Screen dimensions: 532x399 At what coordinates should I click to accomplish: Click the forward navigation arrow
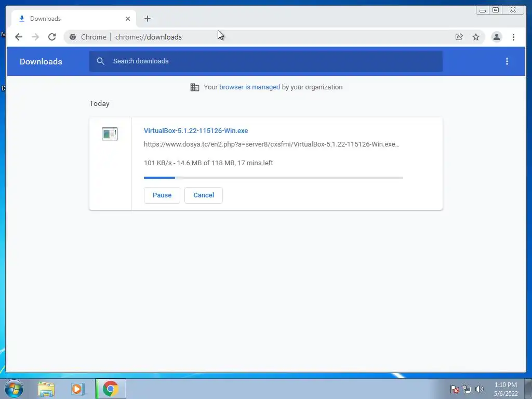(x=35, y=37)
